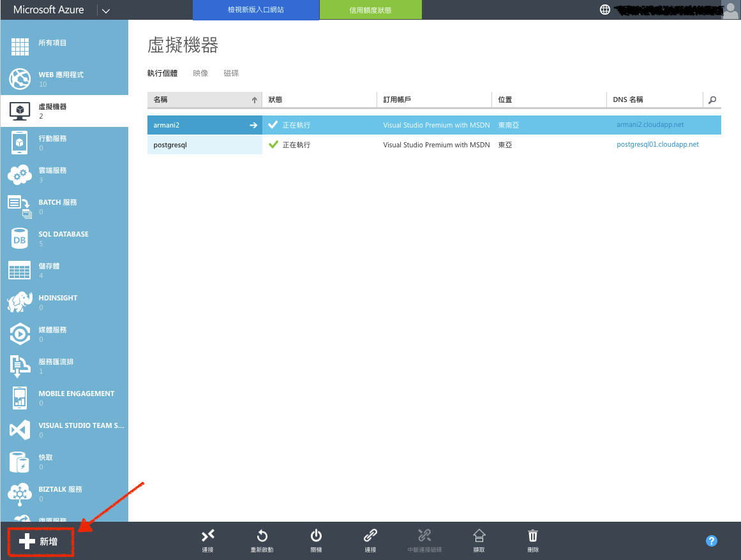Viewport: 741px width, 560px height.
Task: Click the help question mark icon
Action: pyautogui.click(x=711, y=540)
